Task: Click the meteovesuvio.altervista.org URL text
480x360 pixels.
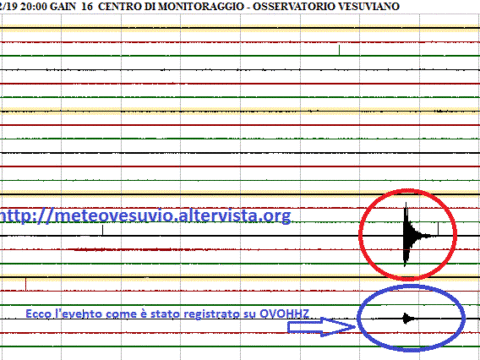Action: 145,215
